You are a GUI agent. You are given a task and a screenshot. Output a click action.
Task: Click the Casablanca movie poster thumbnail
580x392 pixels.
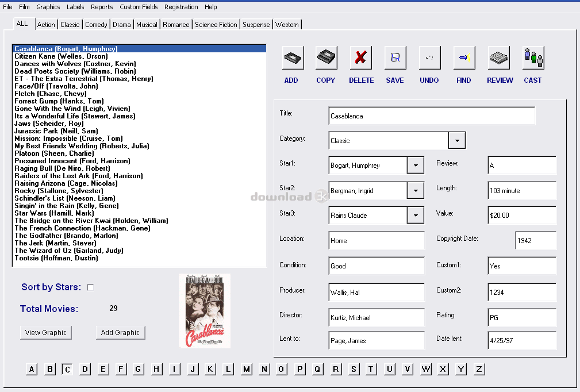pos(205,311)
